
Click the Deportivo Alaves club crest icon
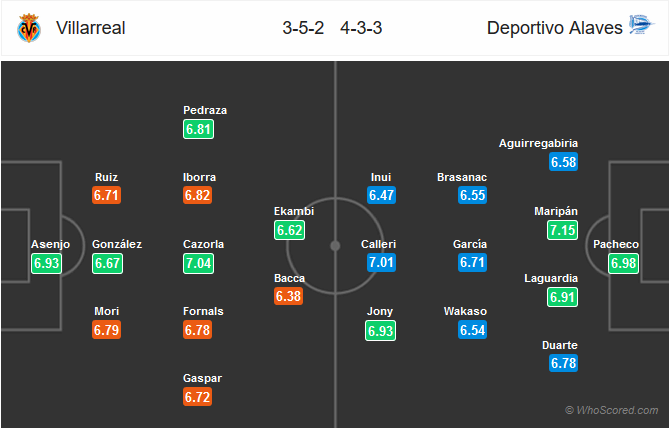640,28
